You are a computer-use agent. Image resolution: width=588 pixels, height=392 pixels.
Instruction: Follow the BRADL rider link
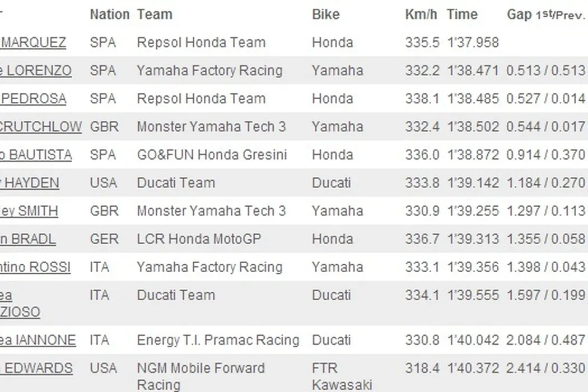(28, 239)
